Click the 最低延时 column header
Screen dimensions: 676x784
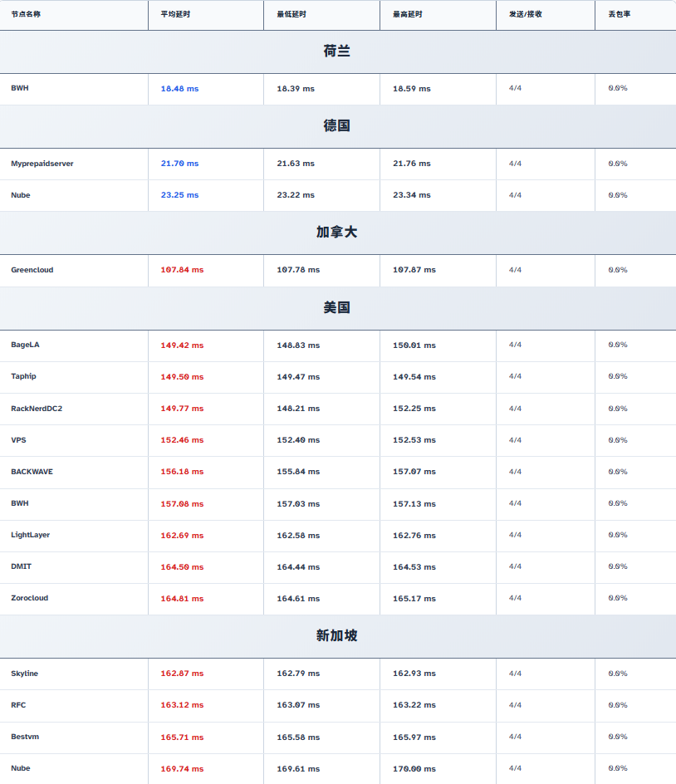291,14
